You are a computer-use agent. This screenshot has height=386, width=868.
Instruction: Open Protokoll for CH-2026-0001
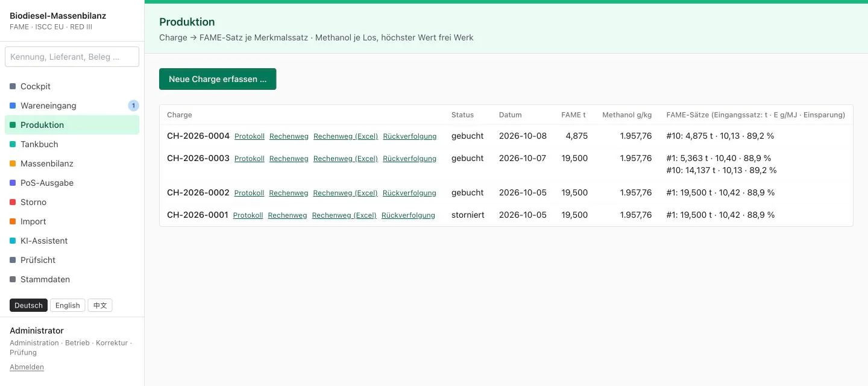point(248,215)
